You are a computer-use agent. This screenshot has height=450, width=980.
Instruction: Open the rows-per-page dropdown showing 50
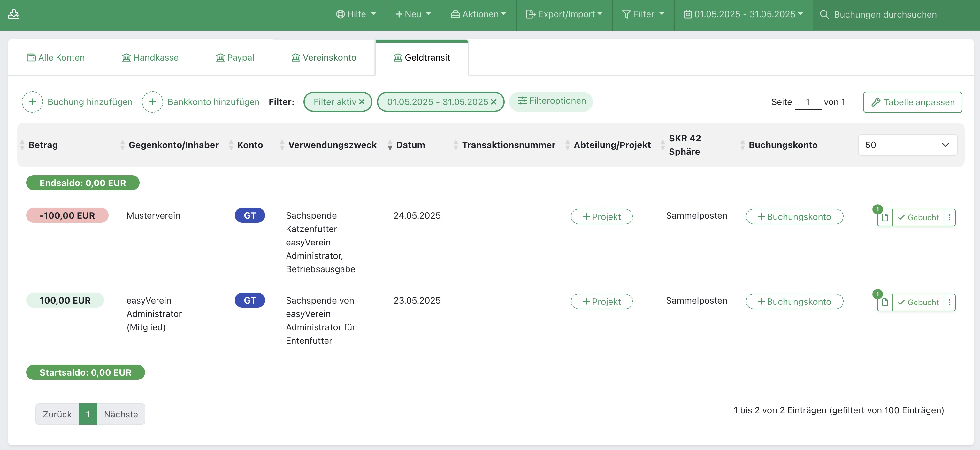907,145
